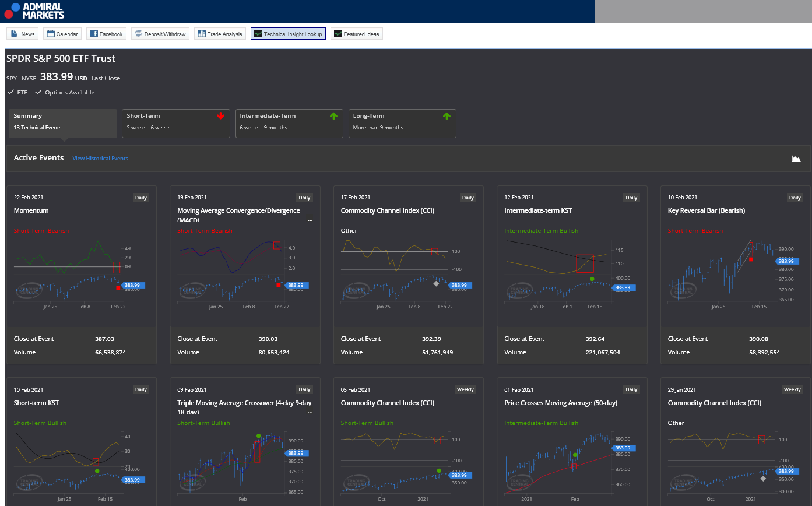Screen dimensions: 812x506
Task: Click the View Historical Events link
Action: point(100,159)
